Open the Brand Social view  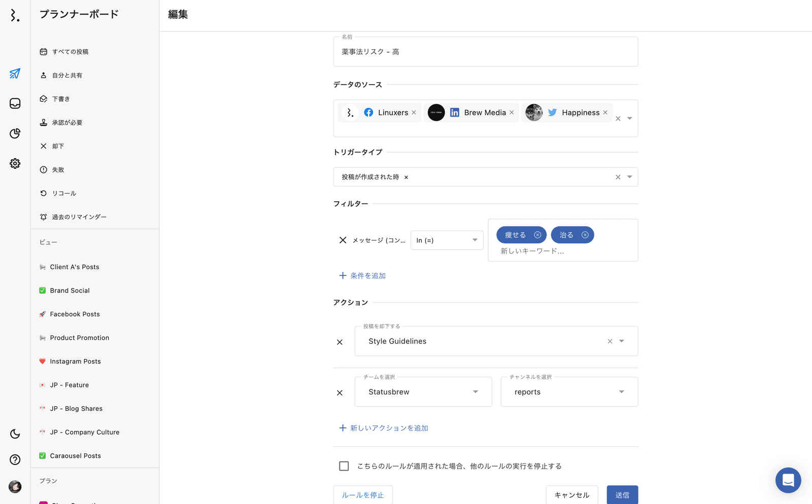[x=70, y=291]
